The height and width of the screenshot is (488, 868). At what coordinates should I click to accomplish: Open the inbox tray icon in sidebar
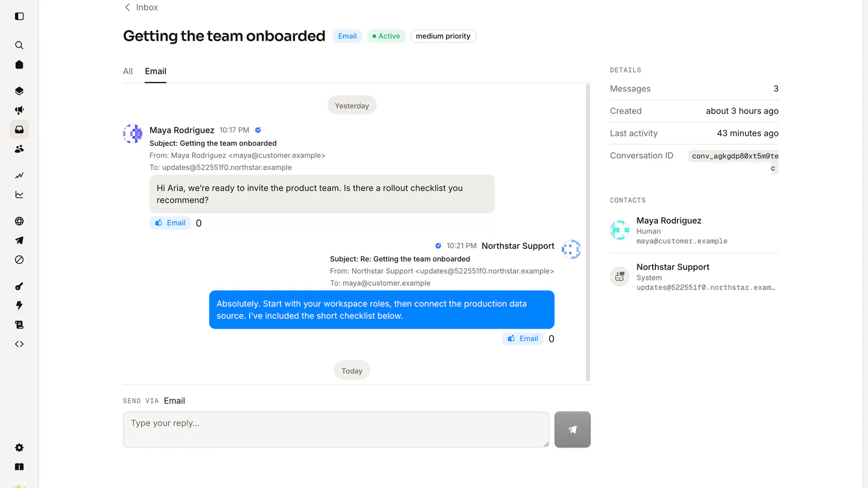click(20, 130)
